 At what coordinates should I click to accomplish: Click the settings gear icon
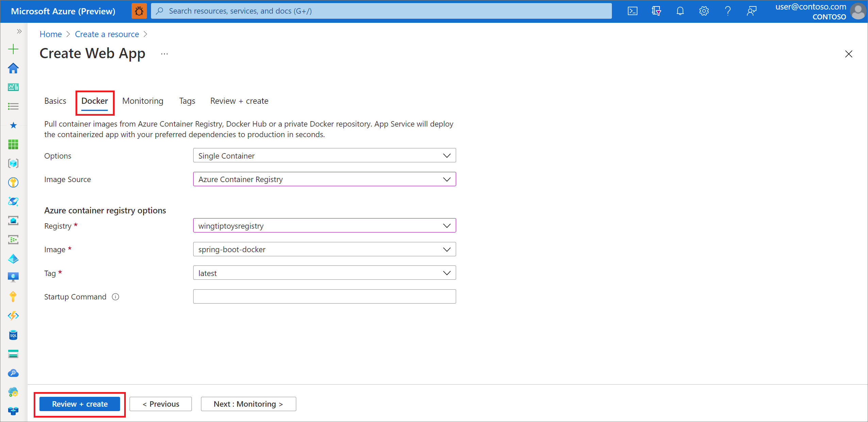tap(703, 11)
